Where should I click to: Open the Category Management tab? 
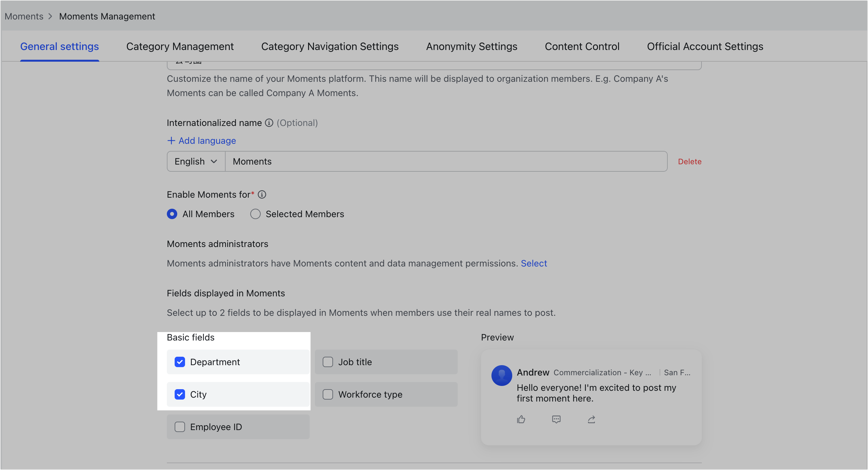(180, 46)
